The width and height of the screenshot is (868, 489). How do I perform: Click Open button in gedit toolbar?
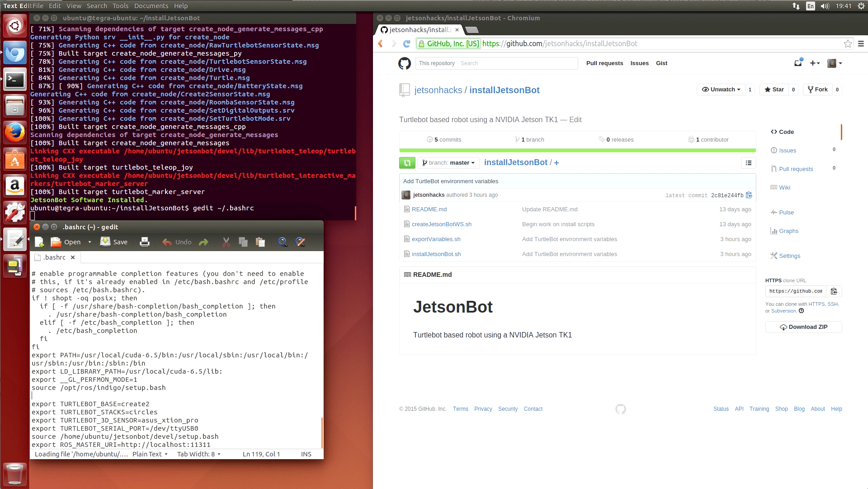pyautogui.click(x=66, y=242)
